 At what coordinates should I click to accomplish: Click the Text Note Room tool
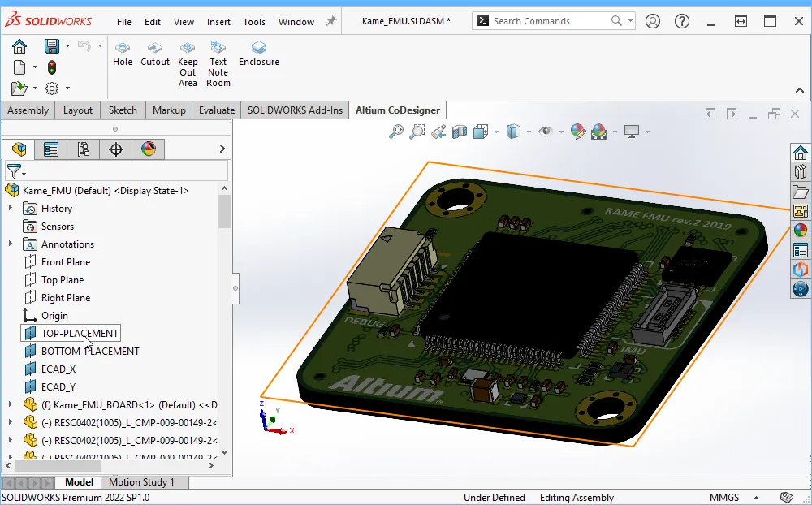click(218, 65)
